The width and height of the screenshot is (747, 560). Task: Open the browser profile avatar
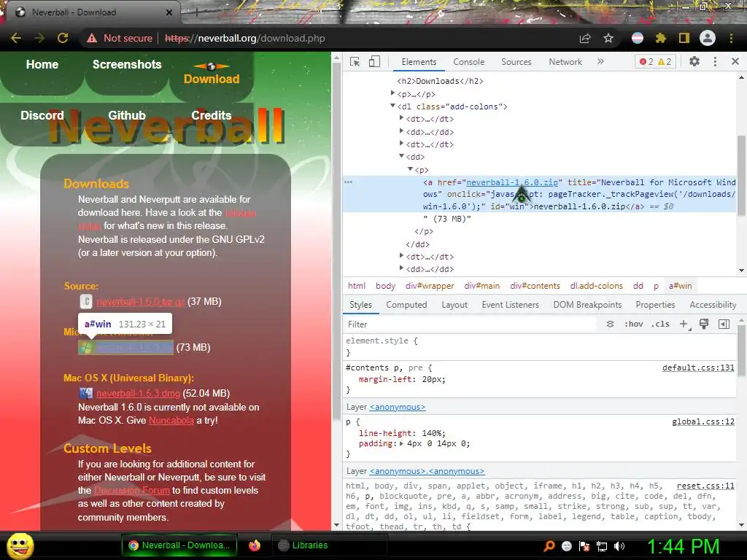coord(708,38)
